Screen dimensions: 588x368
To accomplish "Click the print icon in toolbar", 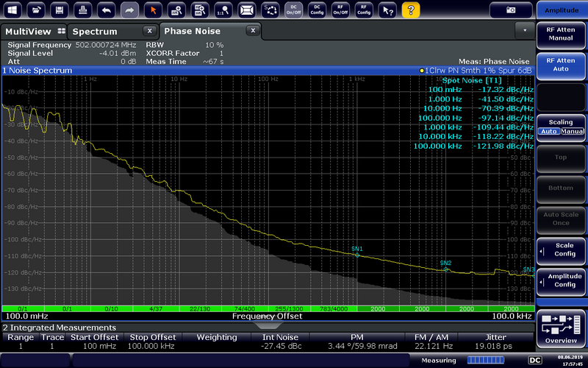I will click(83, 10).
